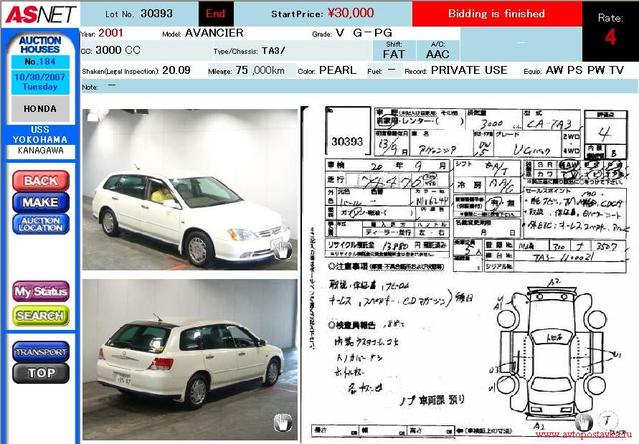Click the shift value FAT

click(x=394, y=54)
